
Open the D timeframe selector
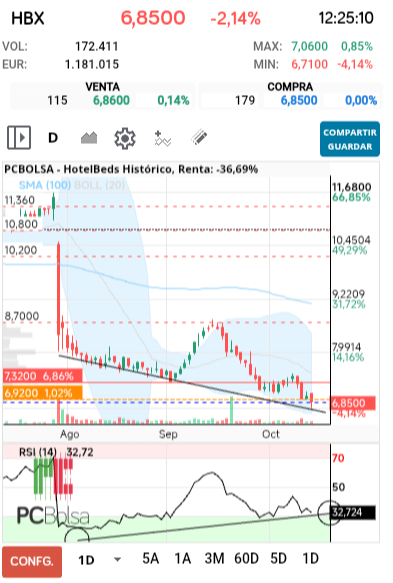click(53, 138)
